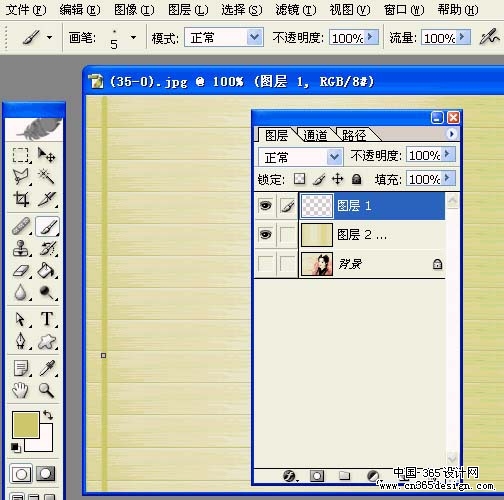This screenshot has width=504, height=500.
Task: Activate the Paint Bucket tool
Action: [x=47, y=271]
